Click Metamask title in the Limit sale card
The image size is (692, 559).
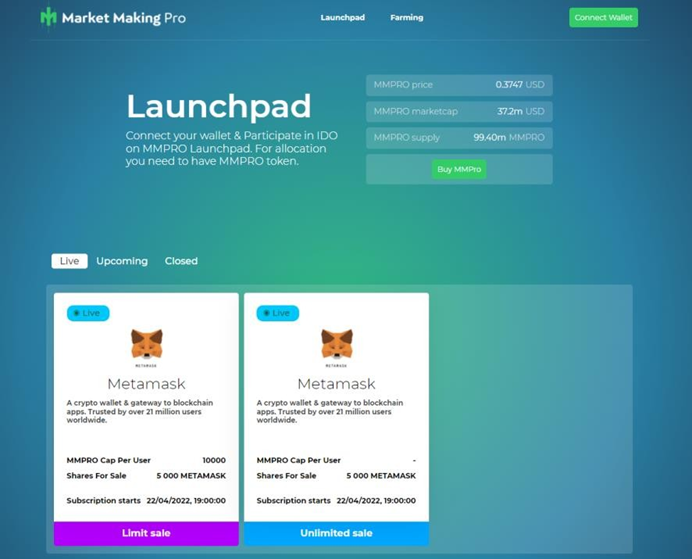click(x=147, y=384)
